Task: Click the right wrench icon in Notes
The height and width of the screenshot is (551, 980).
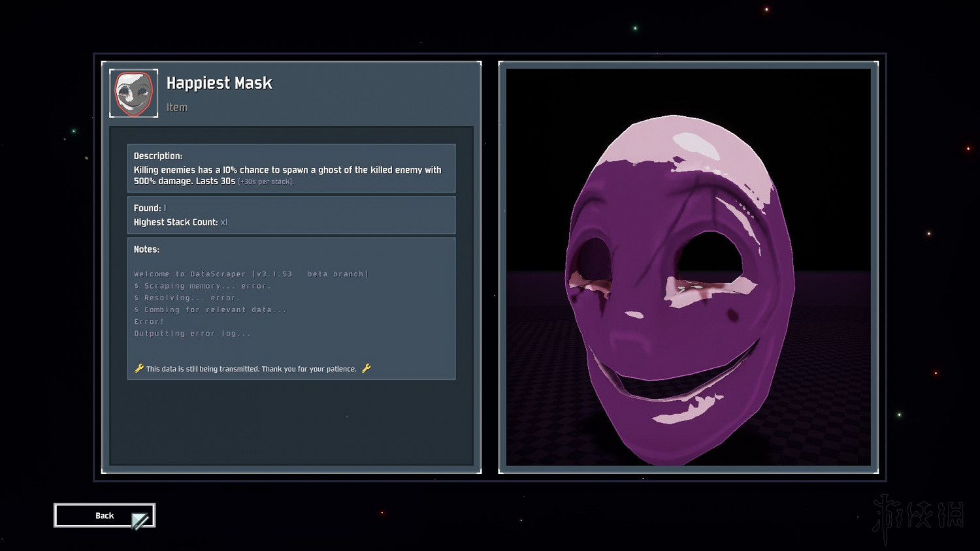Action: tap(367, 369)
